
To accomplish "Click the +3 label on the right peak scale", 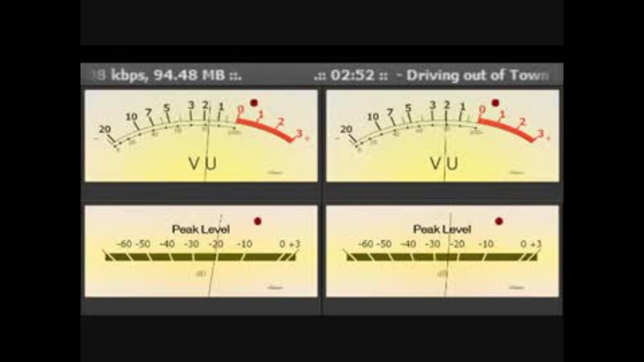I will point(536,244).
